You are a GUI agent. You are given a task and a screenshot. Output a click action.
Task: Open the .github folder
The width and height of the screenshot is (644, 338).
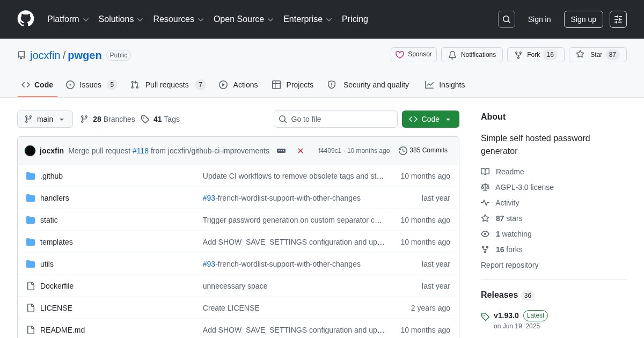coord(52,176)
